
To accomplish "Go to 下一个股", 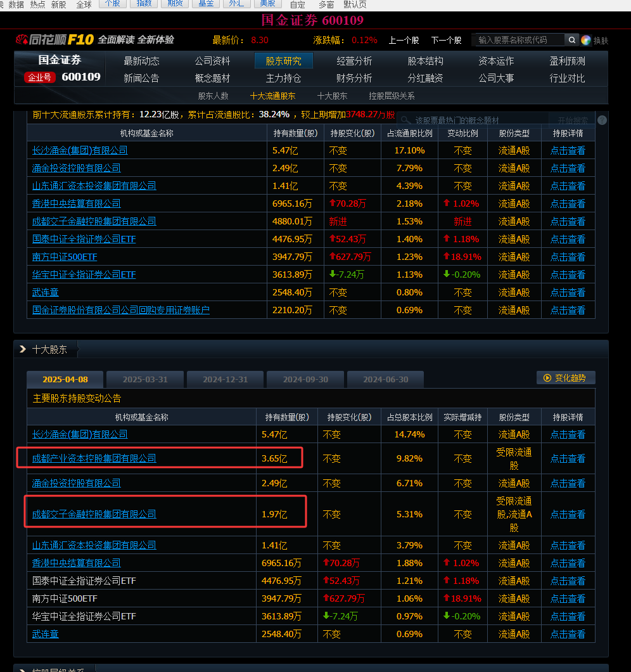I will (x=447, y=41).
